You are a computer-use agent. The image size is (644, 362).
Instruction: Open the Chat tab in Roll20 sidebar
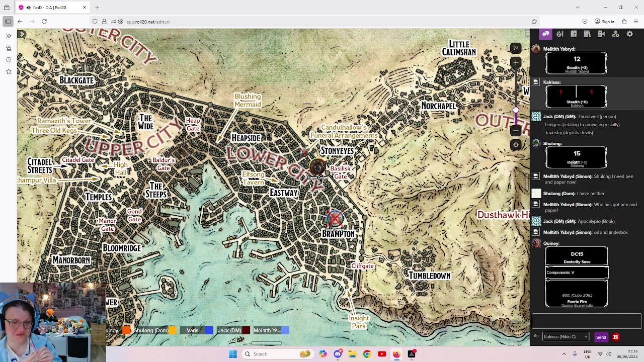[x=546, y=34]
